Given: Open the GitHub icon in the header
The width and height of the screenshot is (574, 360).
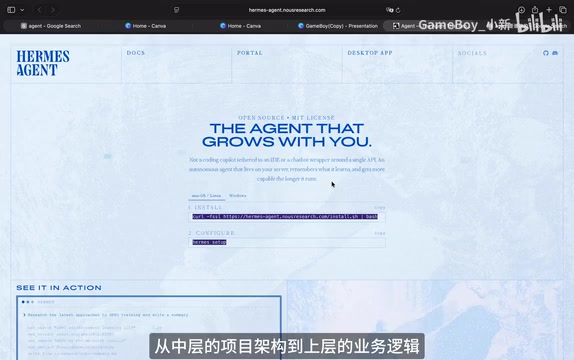Looking at the screenshot, I should [x=546, y=53].
